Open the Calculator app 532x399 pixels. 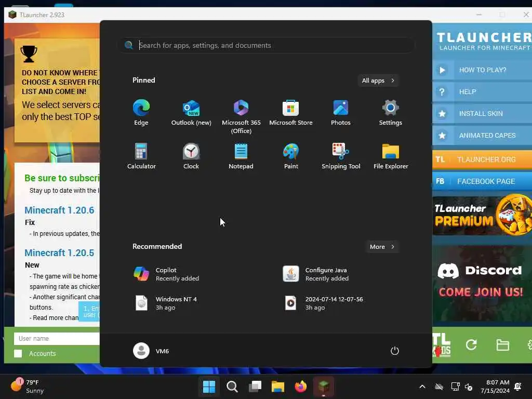coord(141,156)
